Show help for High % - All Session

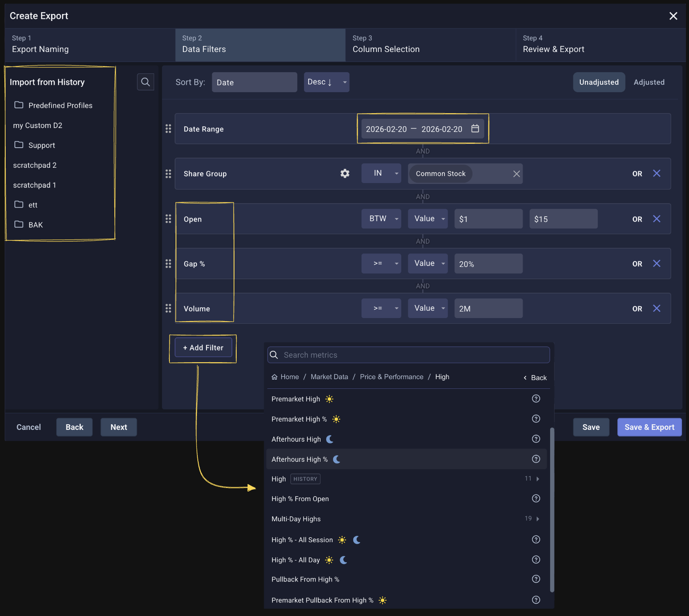pos(536,540)
